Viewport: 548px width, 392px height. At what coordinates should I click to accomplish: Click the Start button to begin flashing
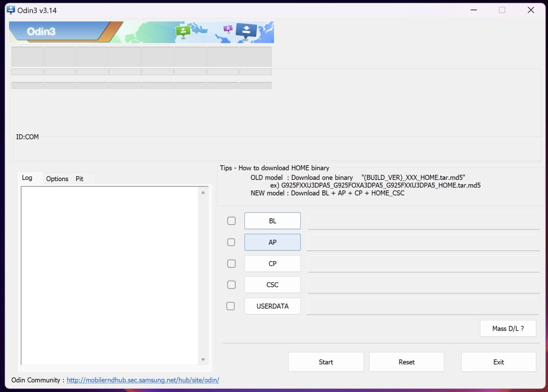(x=326, y=362)
